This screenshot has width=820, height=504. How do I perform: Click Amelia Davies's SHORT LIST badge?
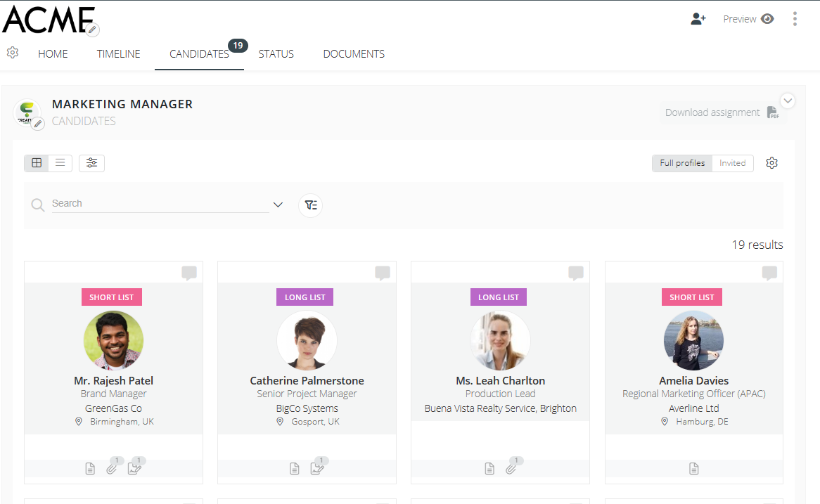tap(692, 297)
